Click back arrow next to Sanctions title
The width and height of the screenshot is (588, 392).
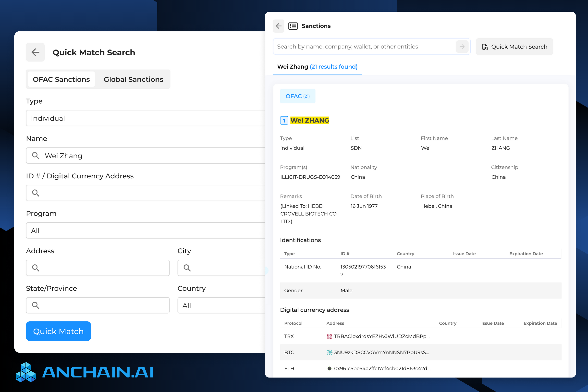[279, 26]
